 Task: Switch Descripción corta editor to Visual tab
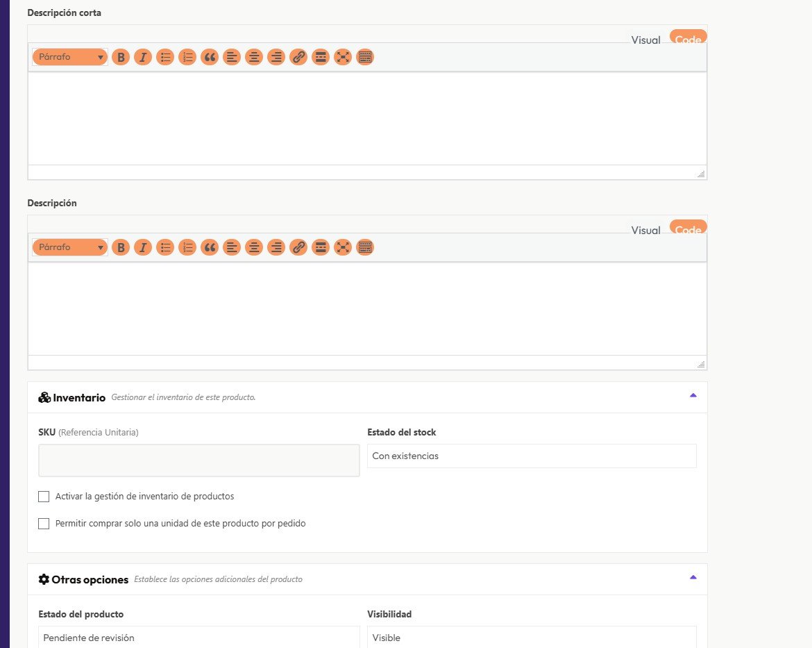click(645, 40)
